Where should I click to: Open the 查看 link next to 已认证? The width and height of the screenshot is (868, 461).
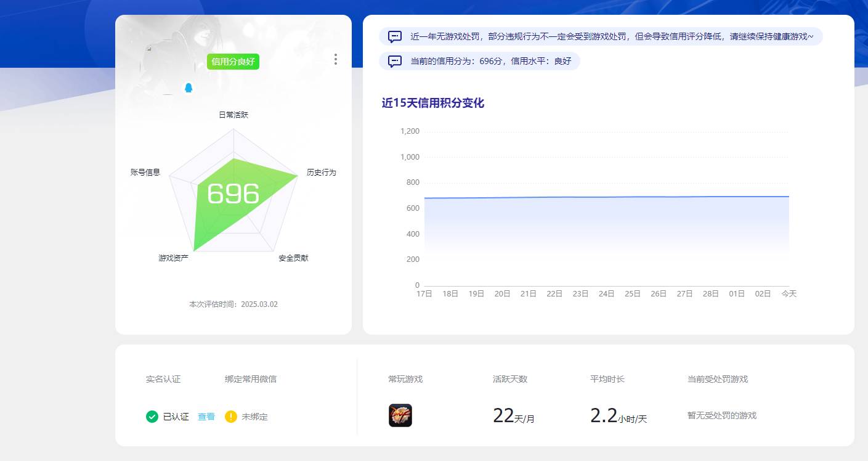(206, 417)
